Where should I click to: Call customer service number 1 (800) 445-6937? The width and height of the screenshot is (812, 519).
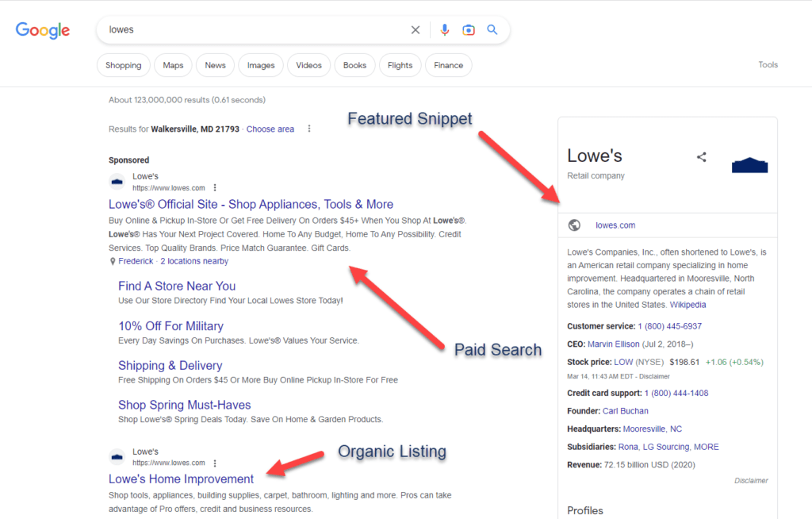pos(669,326)
